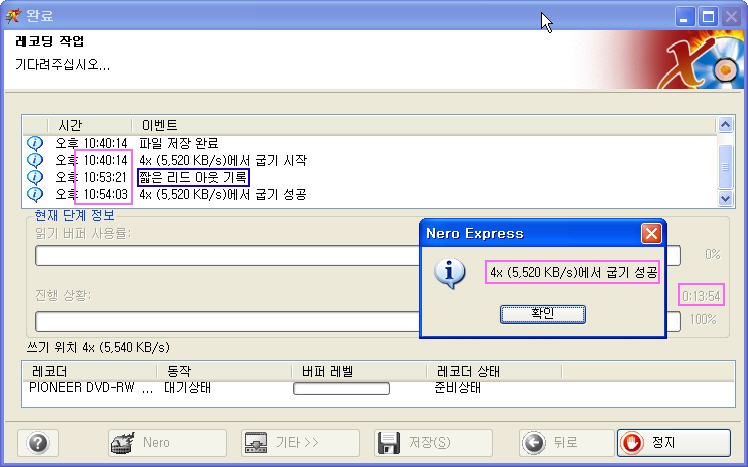Click info icon beside 굽기 성공 log entry
748x467 pixels.
click(x=35, y=194)
